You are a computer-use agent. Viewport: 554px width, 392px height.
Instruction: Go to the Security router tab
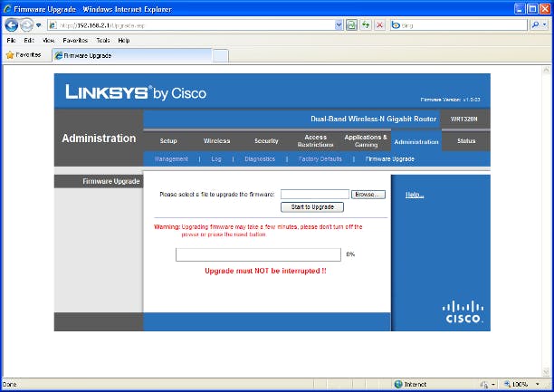pyautogui.click(x=266, y=141)
